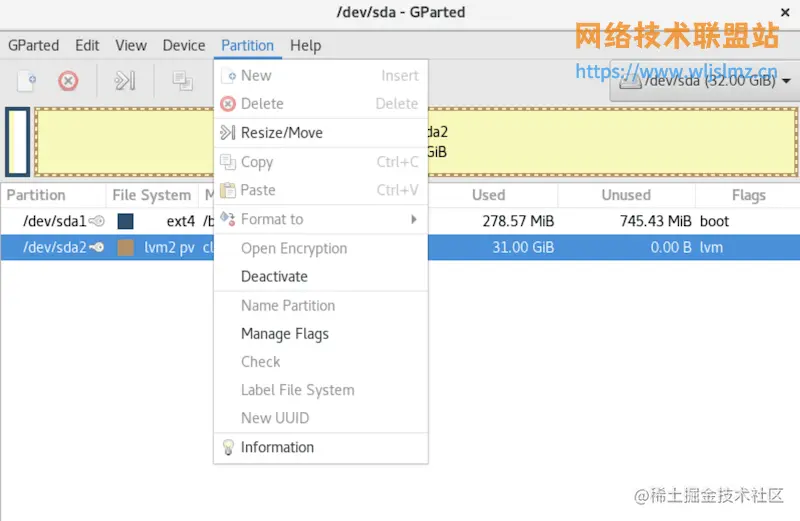800x521 pixels.
Task: Open the /dev/sda device dropdown arrow
Action: tap(786, 81)
